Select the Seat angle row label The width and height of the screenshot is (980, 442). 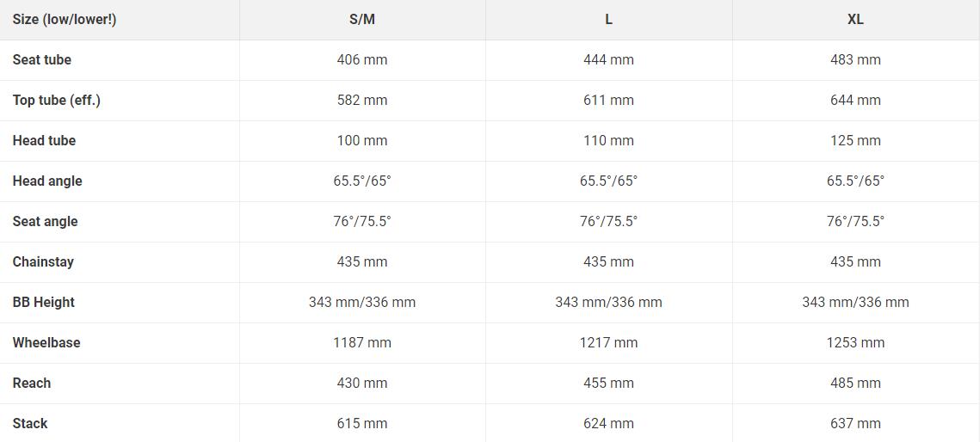point(45,222)
